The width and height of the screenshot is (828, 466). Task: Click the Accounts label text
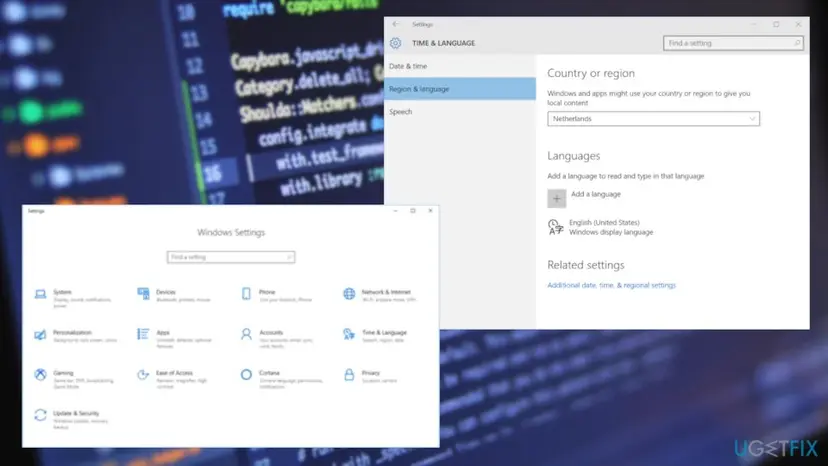pos(271,333)
